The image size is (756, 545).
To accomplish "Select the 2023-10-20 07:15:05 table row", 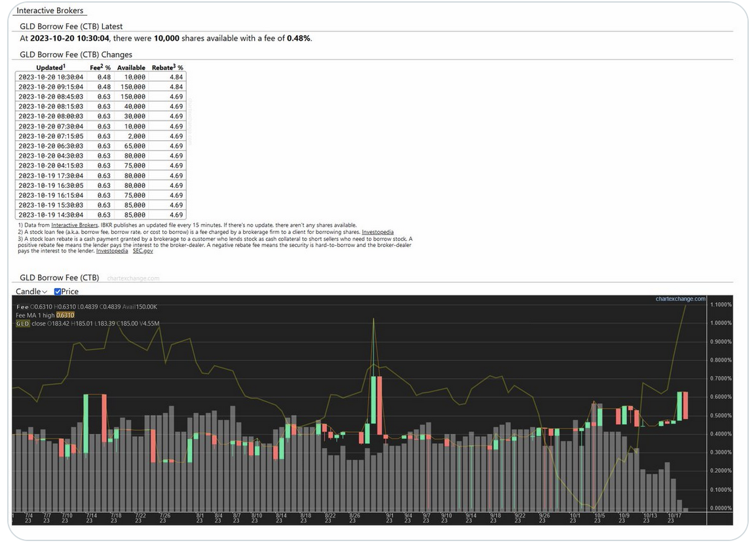I will tap(101, 136).
